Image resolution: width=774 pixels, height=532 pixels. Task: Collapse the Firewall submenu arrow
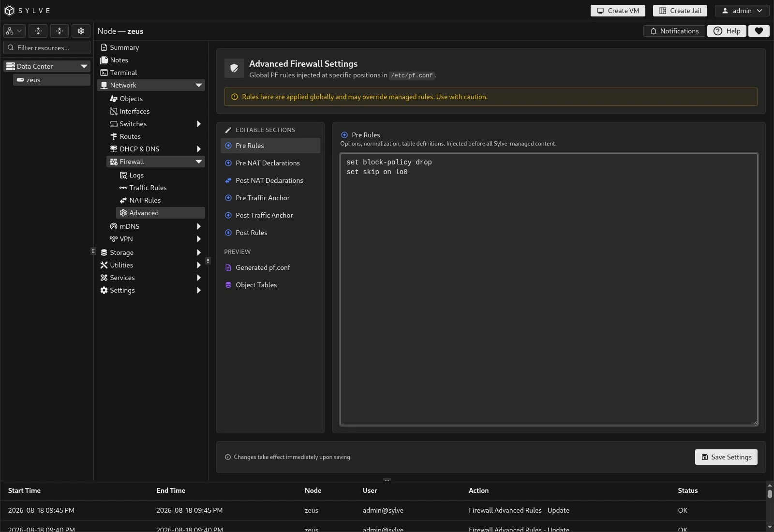[x=199, y=162]
